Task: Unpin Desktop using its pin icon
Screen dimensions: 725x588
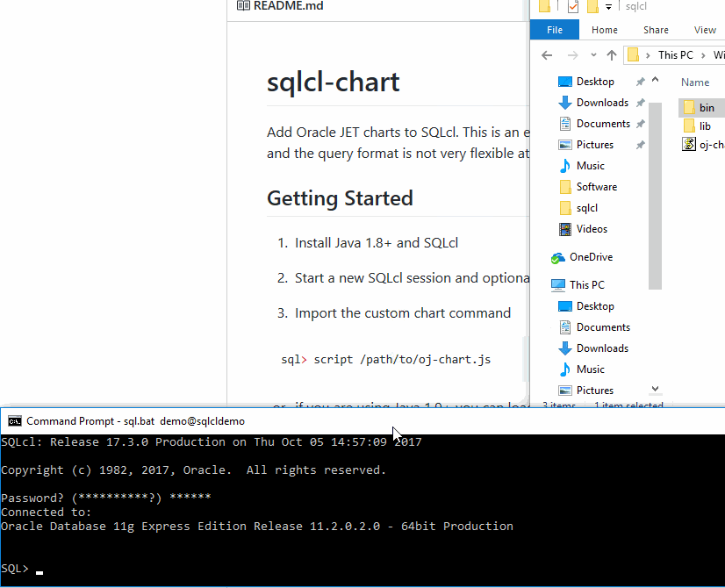Action: click(641, 82)
